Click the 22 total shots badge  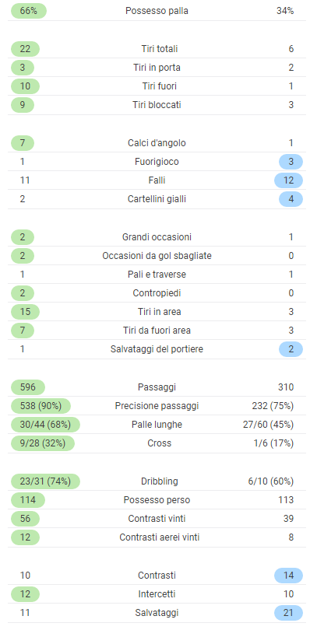(25, 49)
